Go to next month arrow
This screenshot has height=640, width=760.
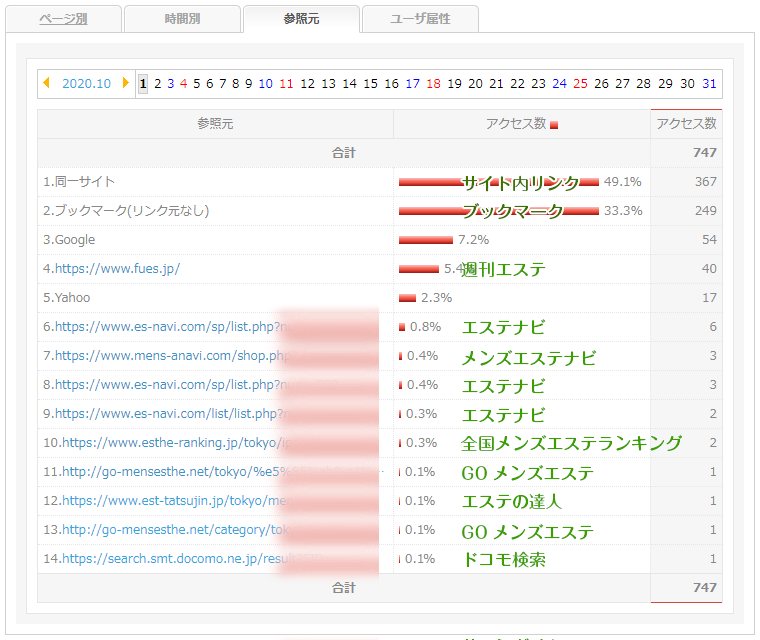tap(126, 82)
